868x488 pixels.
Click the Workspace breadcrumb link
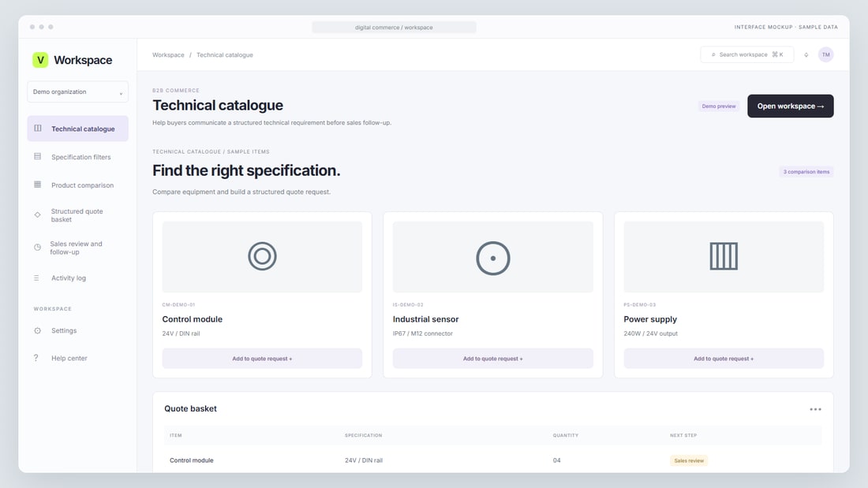click(x=168, y=54)
